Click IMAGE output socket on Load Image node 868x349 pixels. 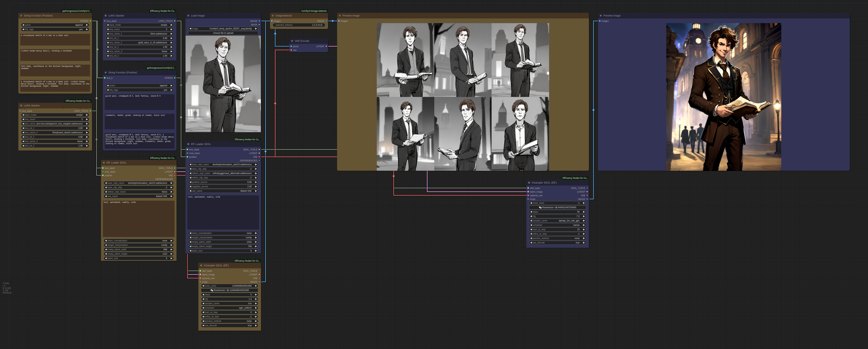(x=259, y=21)
